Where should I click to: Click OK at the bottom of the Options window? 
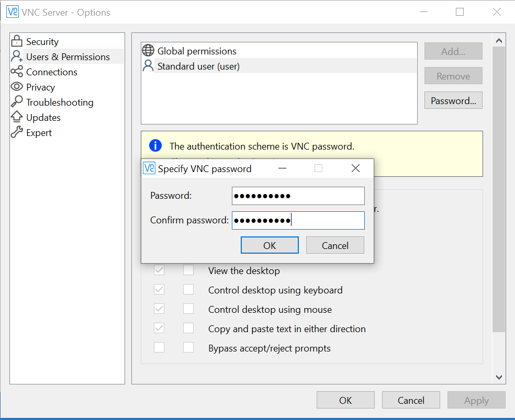tap(345, 400)
